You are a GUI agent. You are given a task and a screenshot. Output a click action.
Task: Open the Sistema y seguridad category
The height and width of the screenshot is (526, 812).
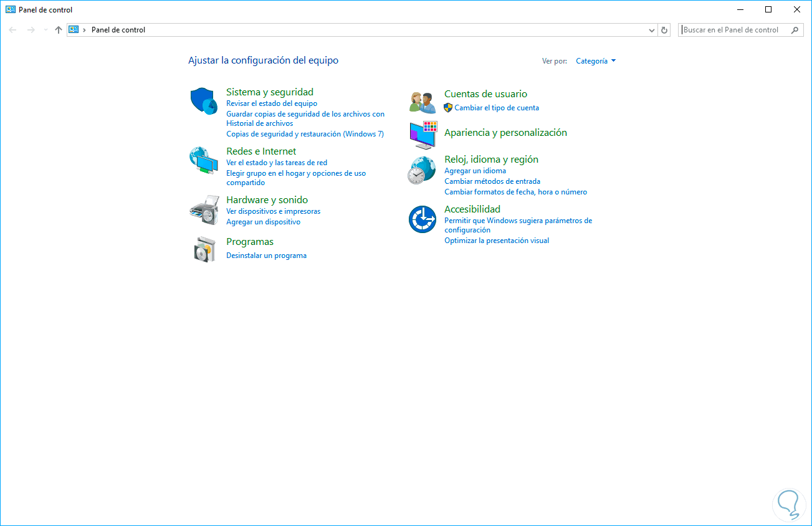270,92
